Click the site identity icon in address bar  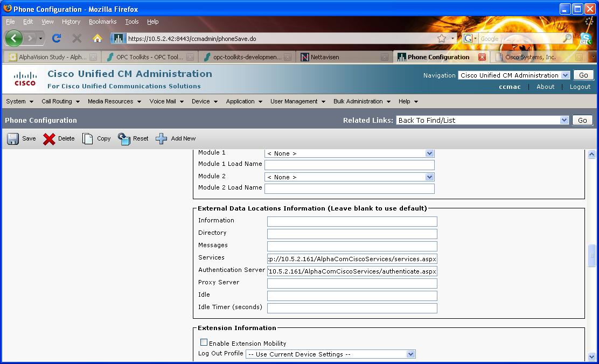(118, 39)
